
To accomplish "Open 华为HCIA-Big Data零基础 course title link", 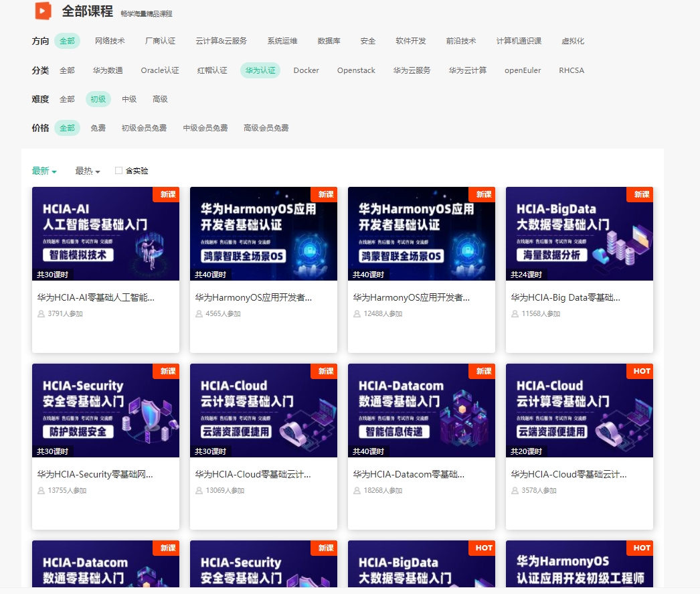I will pyautogui.click(x=565, y=297).
